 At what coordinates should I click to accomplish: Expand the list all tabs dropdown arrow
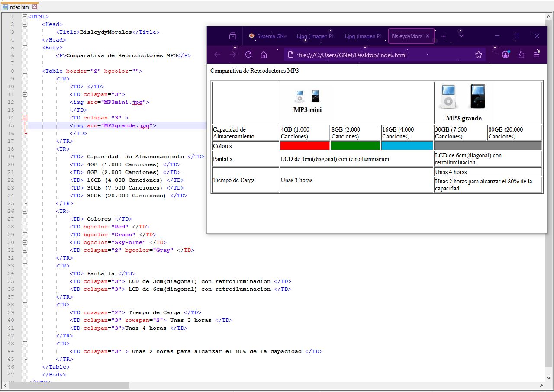(x=461, y=36)
